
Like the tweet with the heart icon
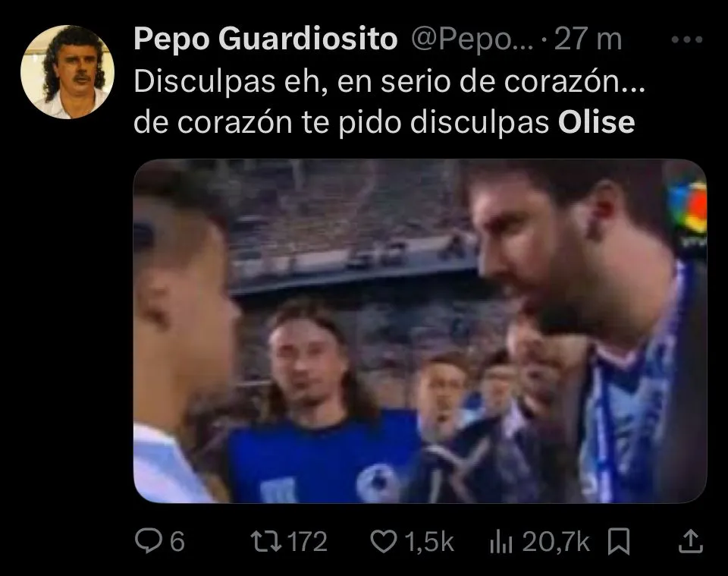pos(384,542)
